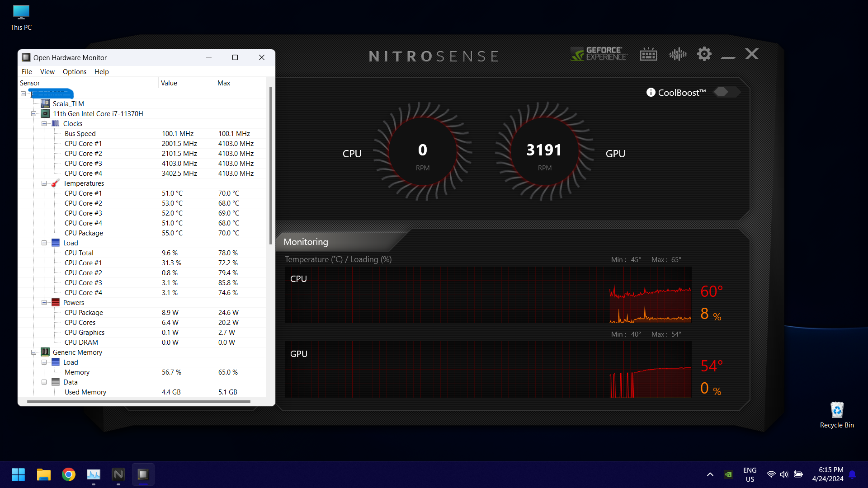
Task: Open the Help menu
Action: 102,72
